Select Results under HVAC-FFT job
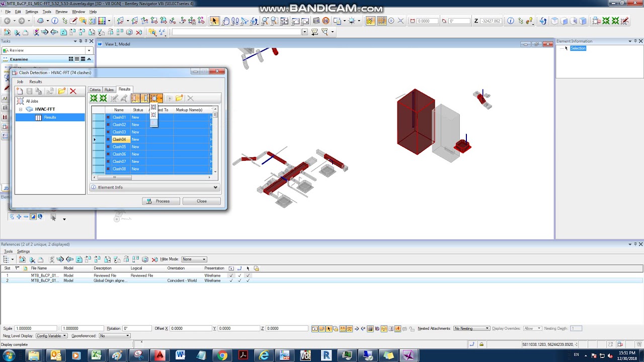This screenshot has width=644, height=362. coord(50,117)
